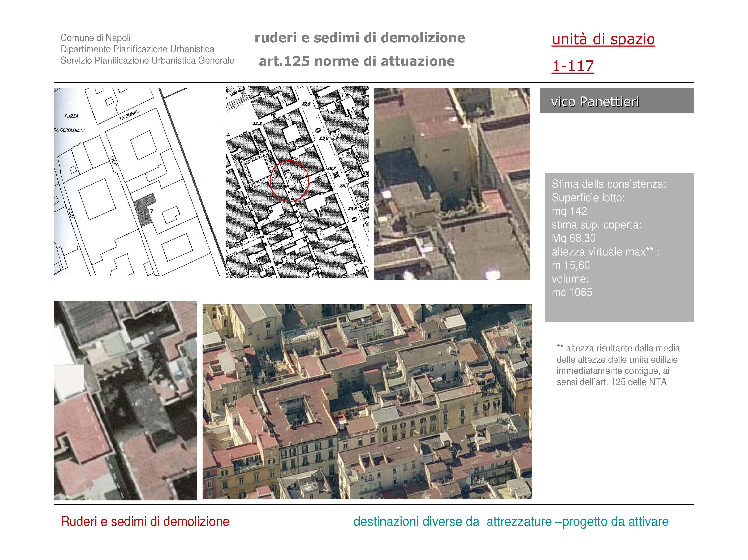Click 'altezza virtuale max** :' label
The height and width of the screenshot is (560, 748).
(x=606, y=252)
